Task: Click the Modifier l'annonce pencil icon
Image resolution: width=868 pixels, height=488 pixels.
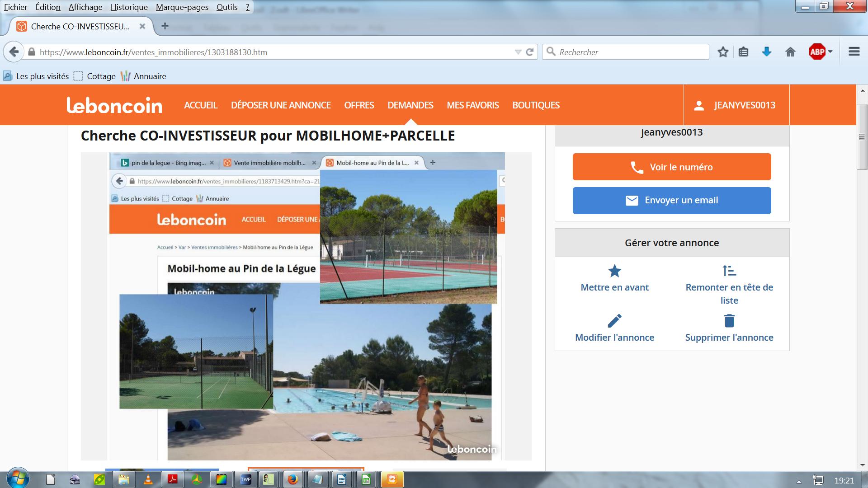Action: click(614, 321)
